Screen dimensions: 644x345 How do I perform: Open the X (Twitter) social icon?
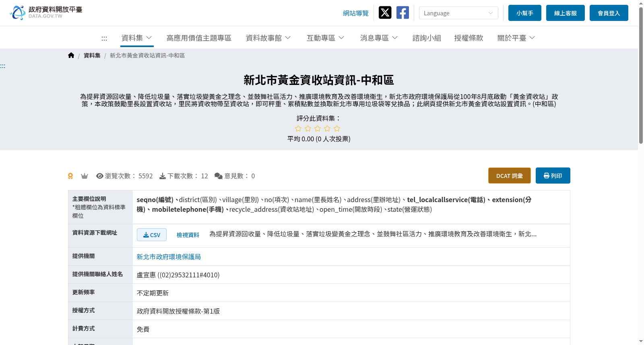click(x=385, y=13)
